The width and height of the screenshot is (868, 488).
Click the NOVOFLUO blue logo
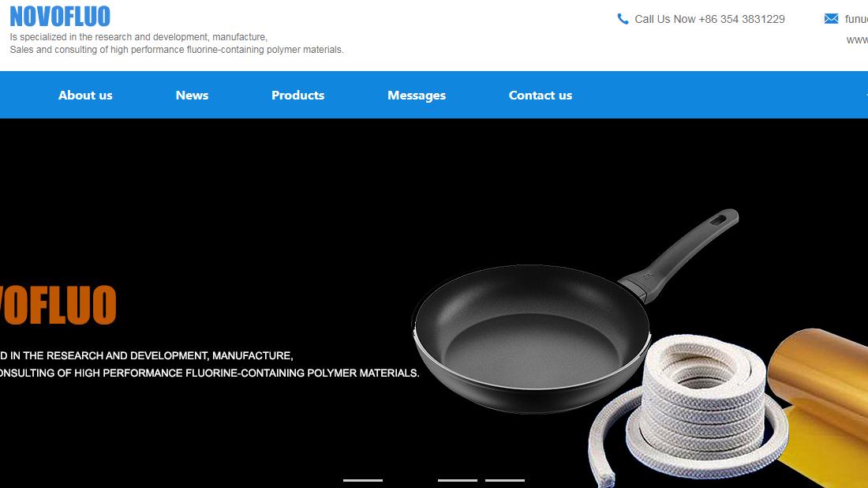[60, 16]
